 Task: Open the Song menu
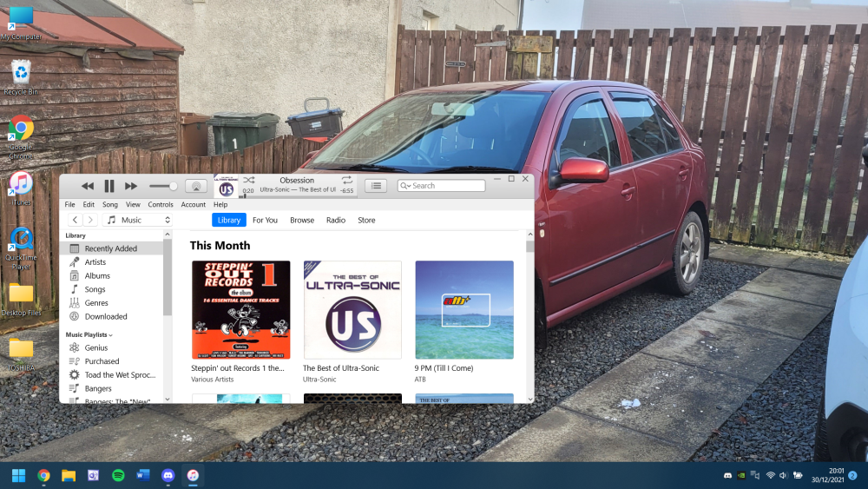tap(110, 204)
